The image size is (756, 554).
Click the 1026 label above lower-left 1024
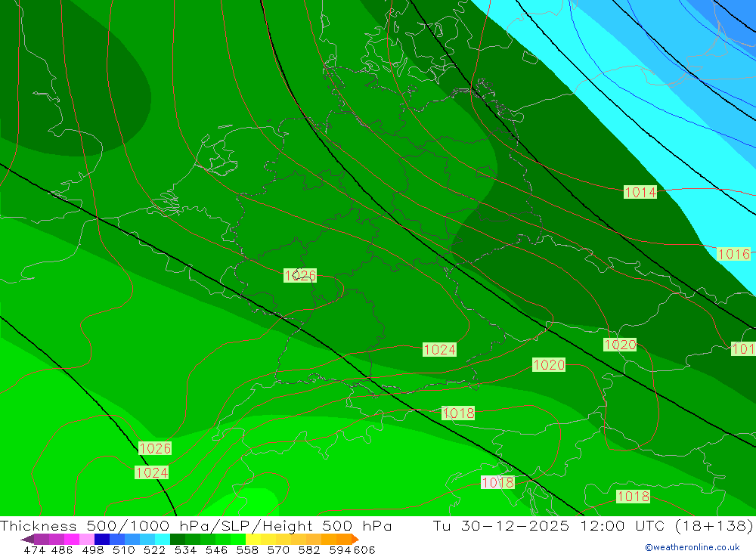tap(155, 448)
